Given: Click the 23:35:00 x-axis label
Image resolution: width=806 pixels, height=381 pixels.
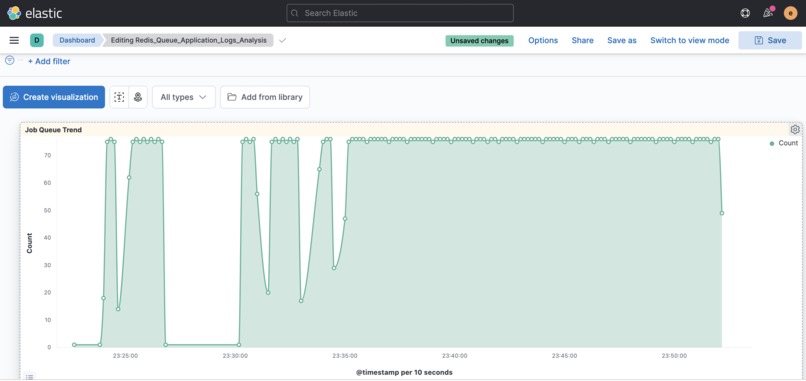Looking at the screenshot, I should coord(345,355).
